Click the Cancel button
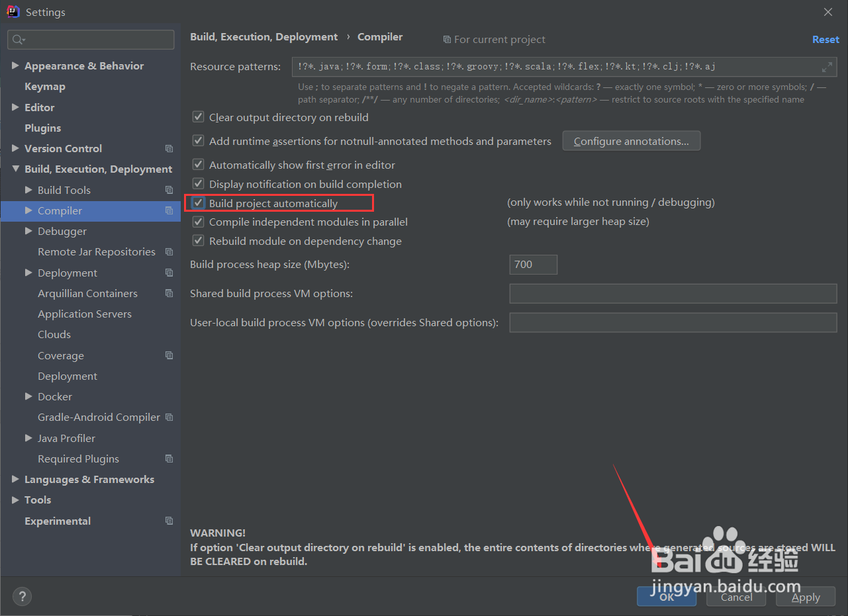The width and height of the screenshot is (848, 616). [x=736, y=597]
